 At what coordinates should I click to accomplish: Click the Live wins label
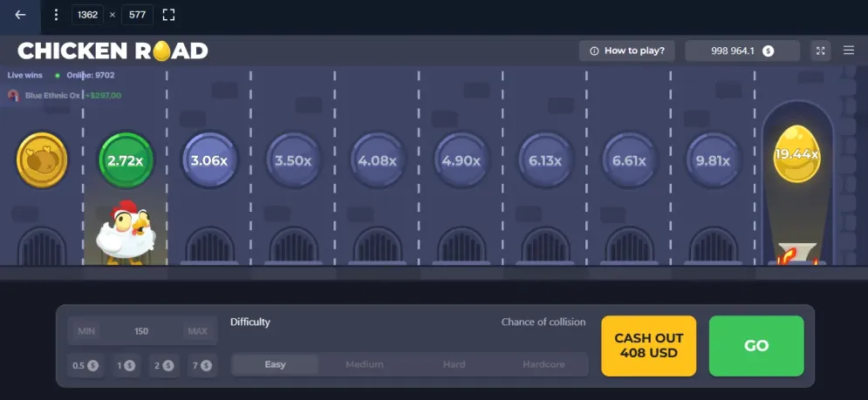(x=25, y=75)
